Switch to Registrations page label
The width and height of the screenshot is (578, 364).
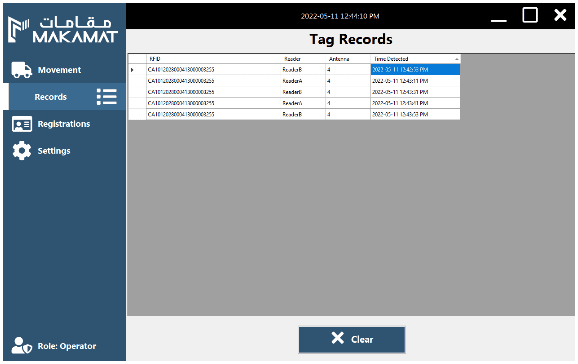click(x=64, y=124)
